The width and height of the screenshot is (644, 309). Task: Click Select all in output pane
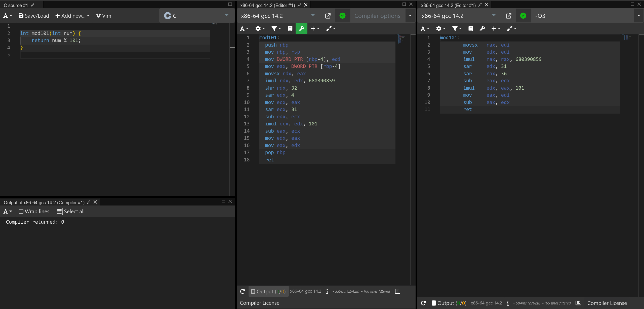tap(70, 212)
